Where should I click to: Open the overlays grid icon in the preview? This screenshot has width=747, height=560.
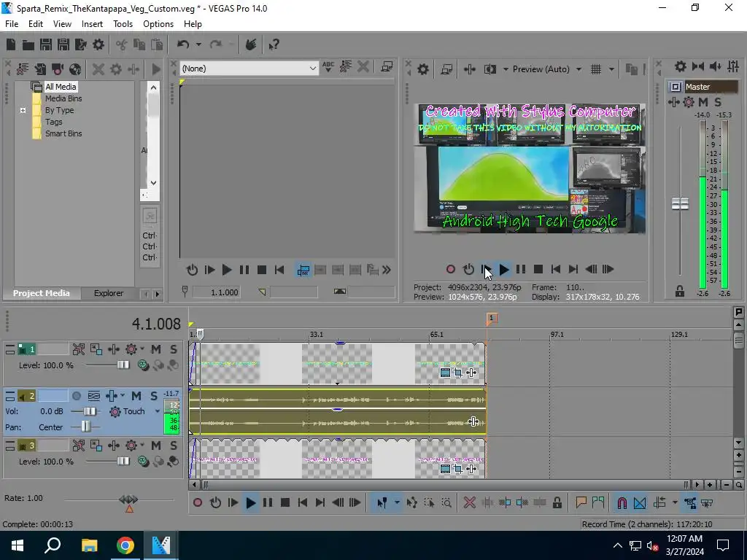(596, 69)
